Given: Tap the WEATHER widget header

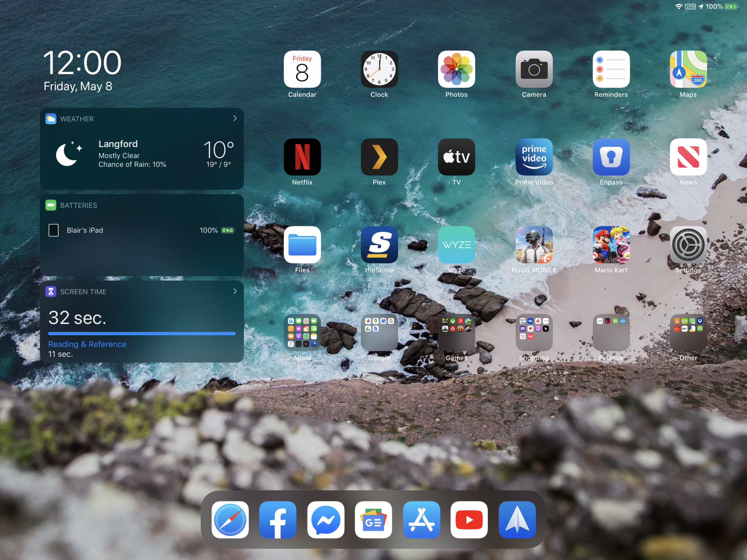Looking at the screenshot, I should [77, 119].
